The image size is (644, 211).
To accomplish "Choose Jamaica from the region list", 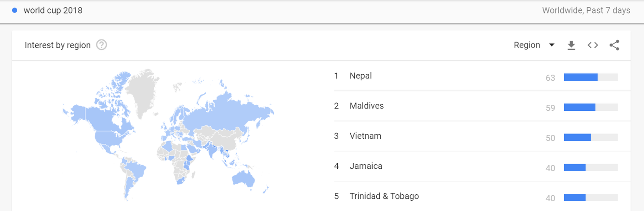I will pyautogui.click(x=366, y=166).
